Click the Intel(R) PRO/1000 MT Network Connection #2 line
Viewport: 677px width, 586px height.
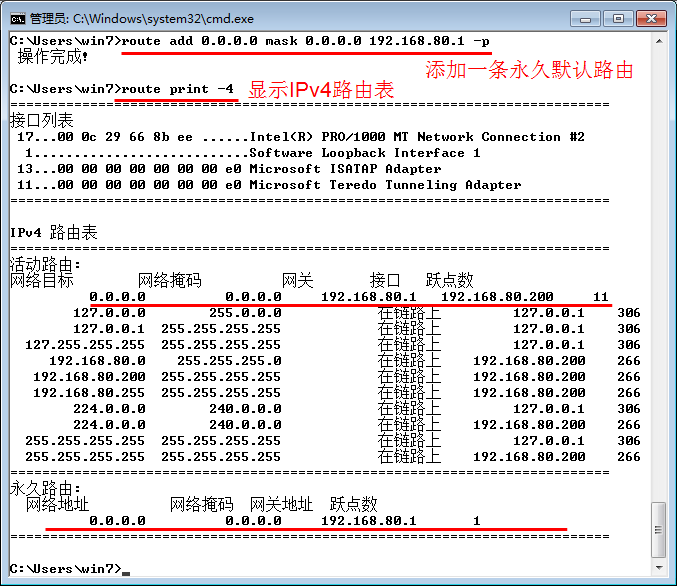[301, 137]
